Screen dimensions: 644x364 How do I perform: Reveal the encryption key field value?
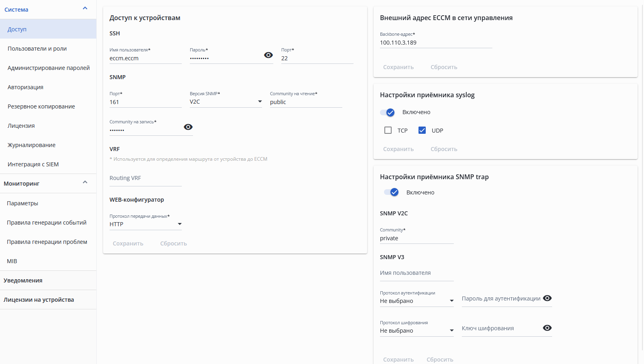coord(547,328)
